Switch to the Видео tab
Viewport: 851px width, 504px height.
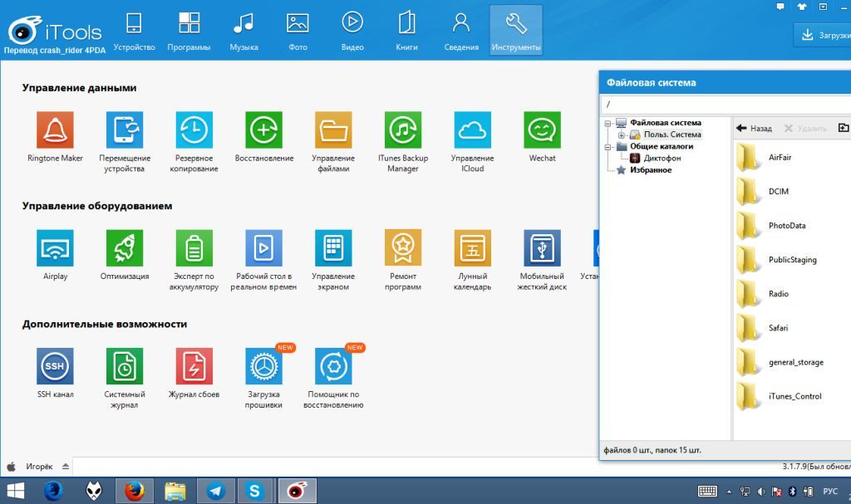coord(352,31)
